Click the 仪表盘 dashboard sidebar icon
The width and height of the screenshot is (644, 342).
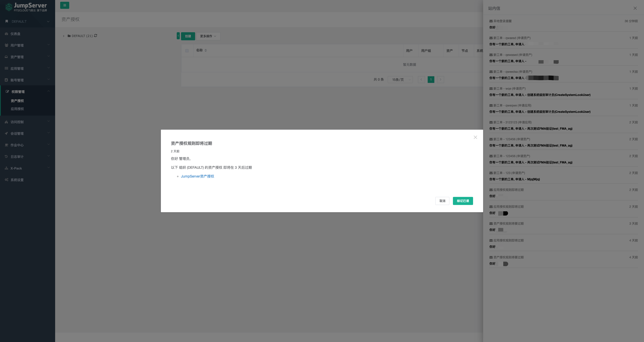(6, 34)
